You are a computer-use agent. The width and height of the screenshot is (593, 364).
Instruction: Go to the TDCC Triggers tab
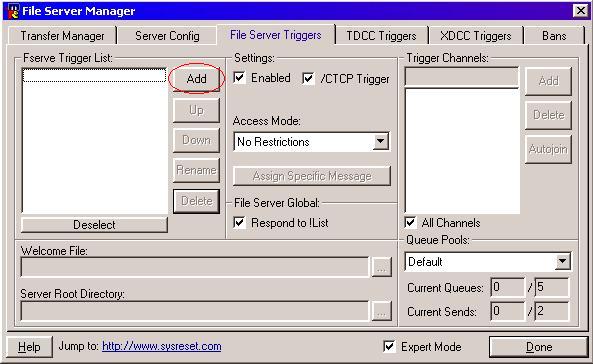click(x=382, y=36)
